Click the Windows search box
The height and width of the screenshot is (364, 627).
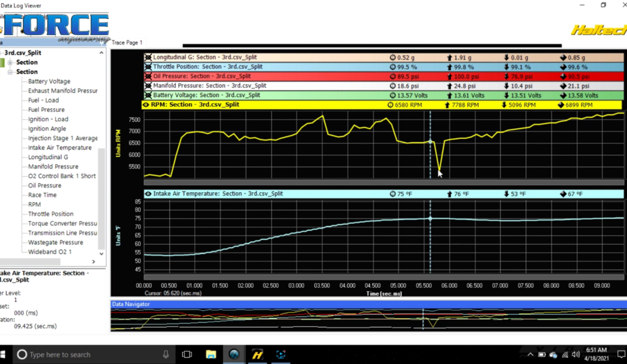[x=94, y=355]
